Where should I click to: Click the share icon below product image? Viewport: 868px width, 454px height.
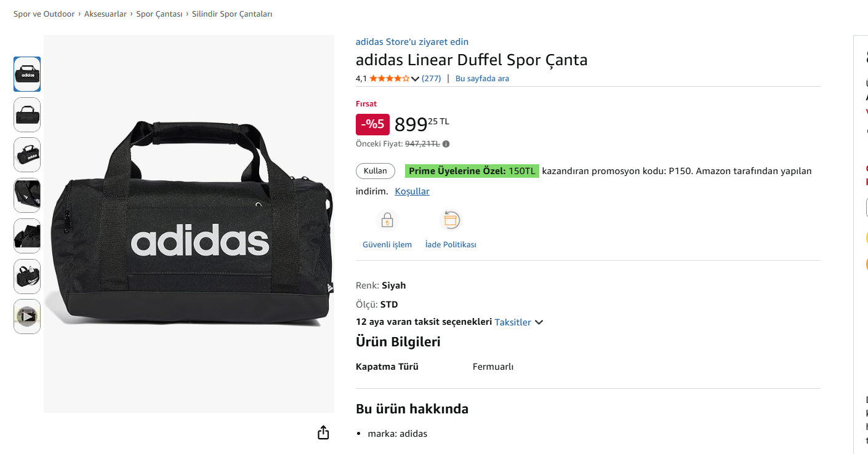pyautogui.click(x=323, y=432)
